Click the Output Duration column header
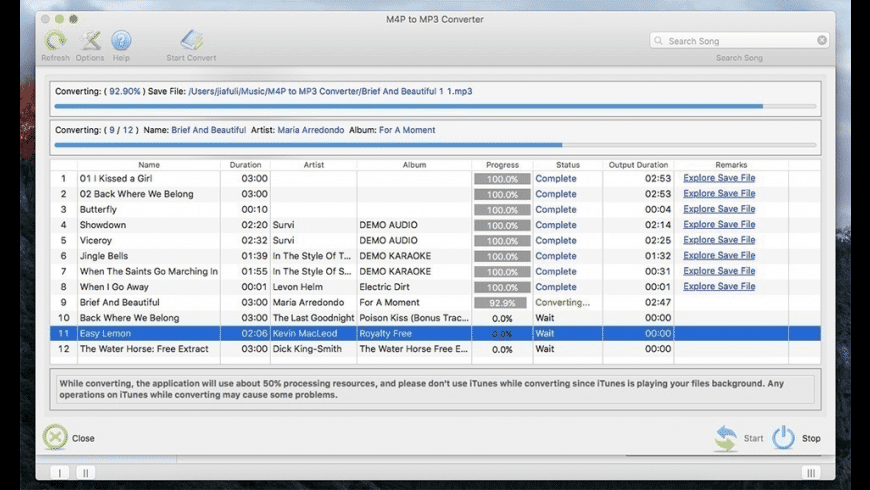 638,165
